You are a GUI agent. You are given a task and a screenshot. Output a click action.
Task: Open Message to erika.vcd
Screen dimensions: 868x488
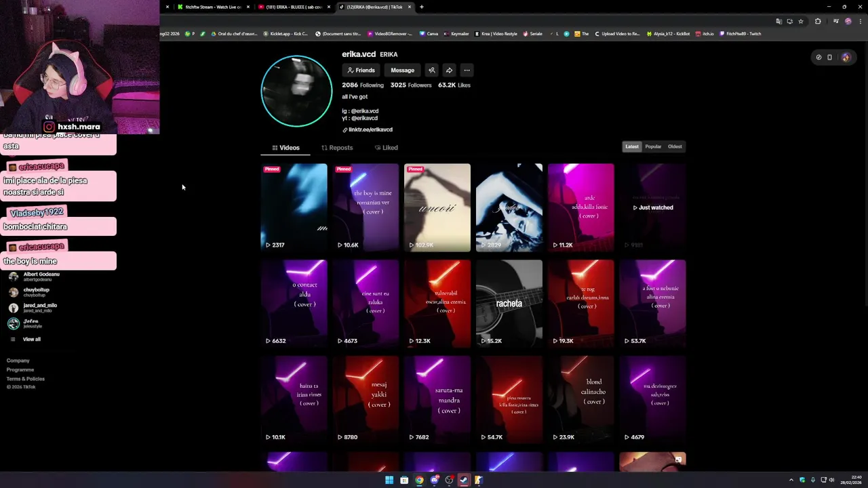click(402, 70)
